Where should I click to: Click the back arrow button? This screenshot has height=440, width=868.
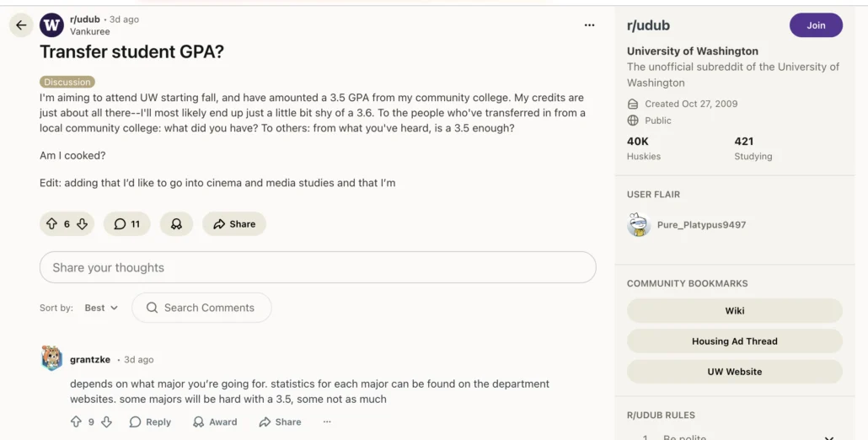[x=21, y=25]
